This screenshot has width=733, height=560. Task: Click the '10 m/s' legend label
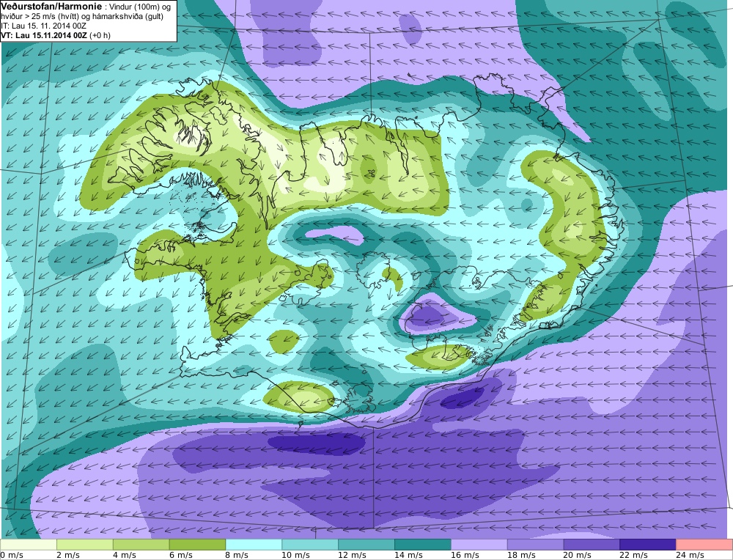(296, 555)
